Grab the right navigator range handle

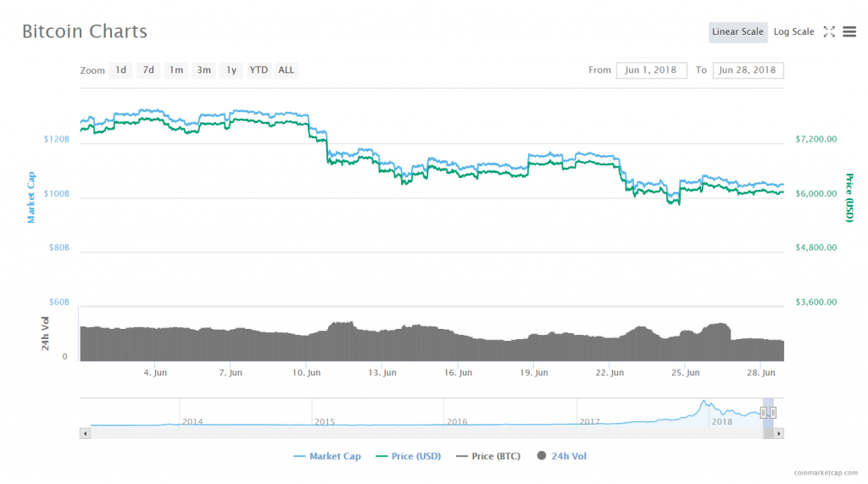pyautogui.click(x=773, y=413)
